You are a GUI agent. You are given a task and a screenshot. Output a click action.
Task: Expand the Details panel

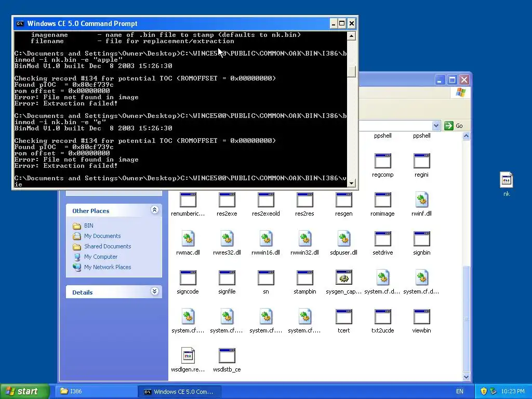[154, 291]
